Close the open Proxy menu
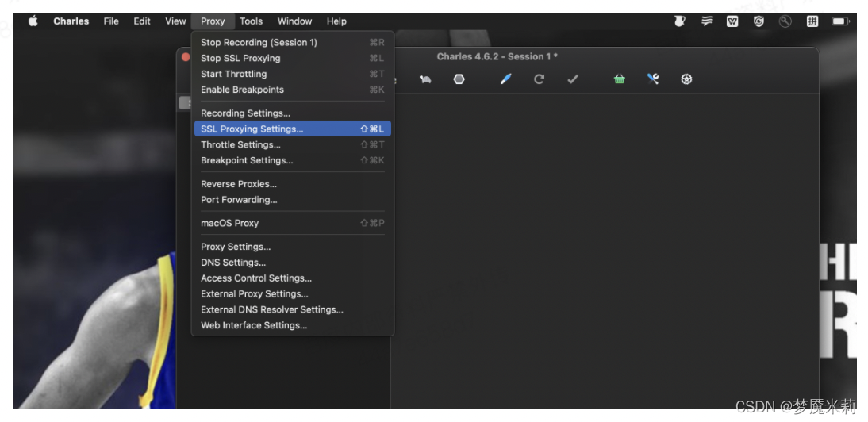 click(x=213, y=21)
